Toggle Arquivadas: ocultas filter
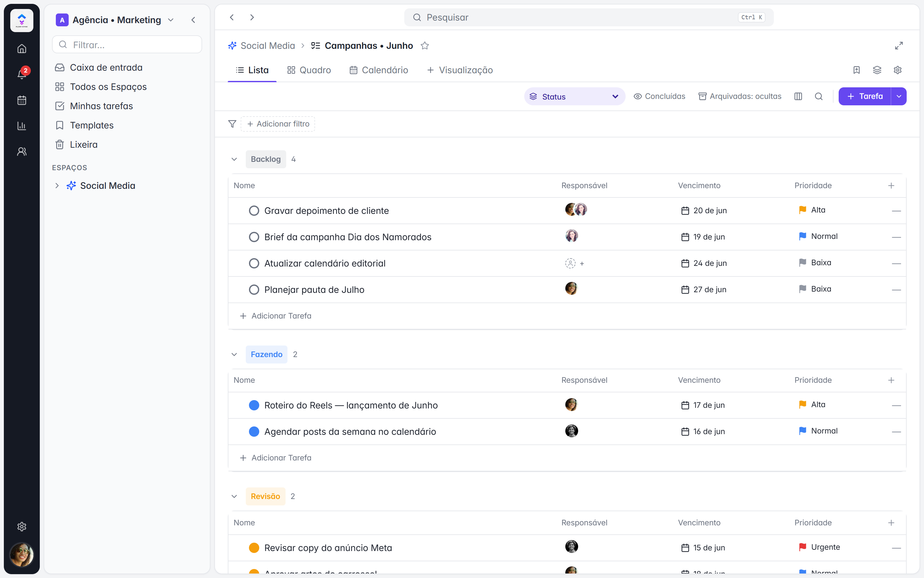 click(740, 96)
